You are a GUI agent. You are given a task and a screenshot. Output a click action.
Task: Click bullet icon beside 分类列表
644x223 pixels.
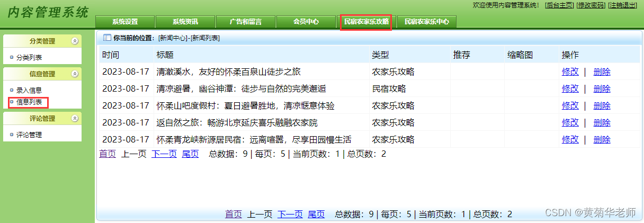point(12,57)
